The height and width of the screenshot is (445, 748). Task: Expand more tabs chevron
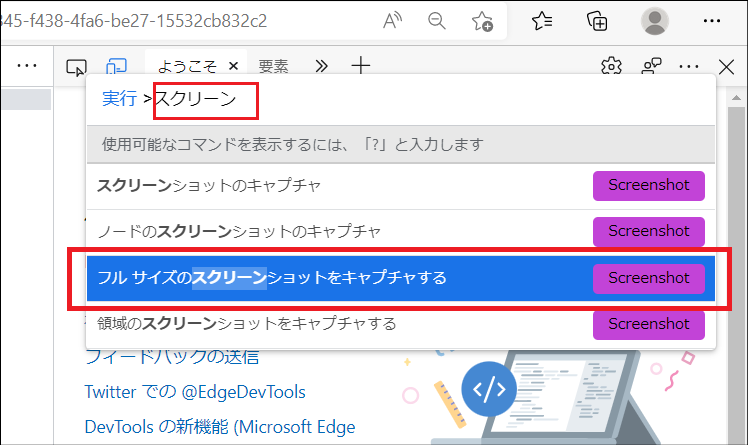pos(322,66)
